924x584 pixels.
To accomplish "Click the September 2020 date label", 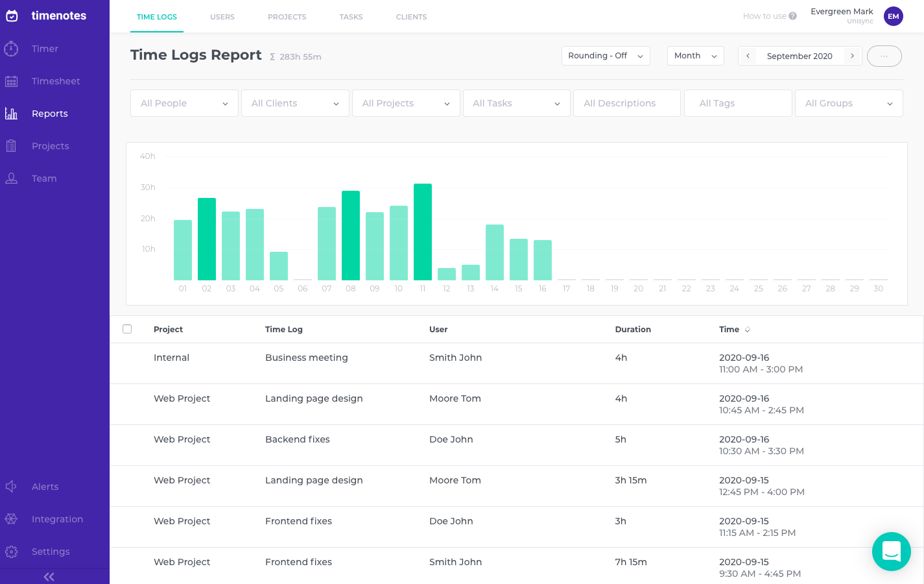I will pos(800,56).
